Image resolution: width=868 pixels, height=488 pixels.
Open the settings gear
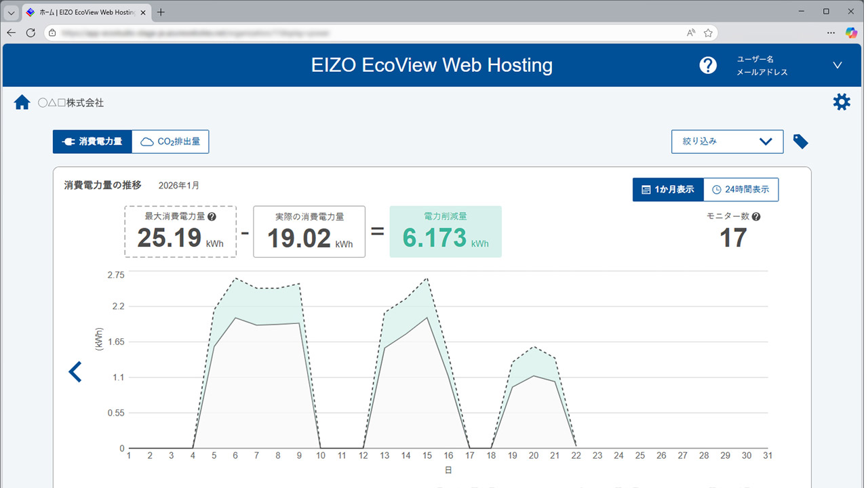(841, 102)
